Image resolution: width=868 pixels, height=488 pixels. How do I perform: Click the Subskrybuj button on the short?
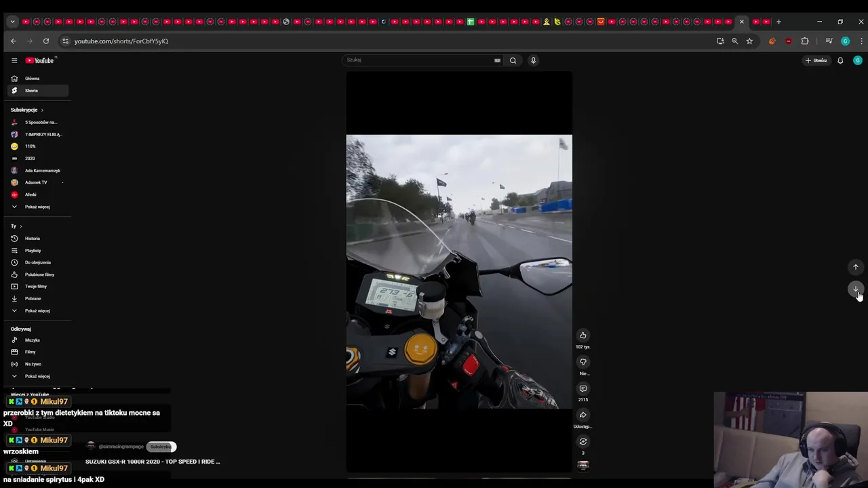click(161, 447)
